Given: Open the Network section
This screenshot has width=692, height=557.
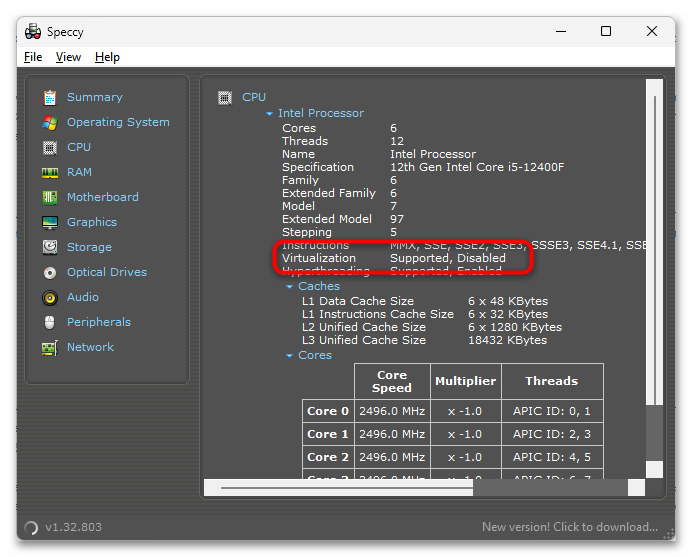Looking at the screenshot, I should (x=90, y=347).
